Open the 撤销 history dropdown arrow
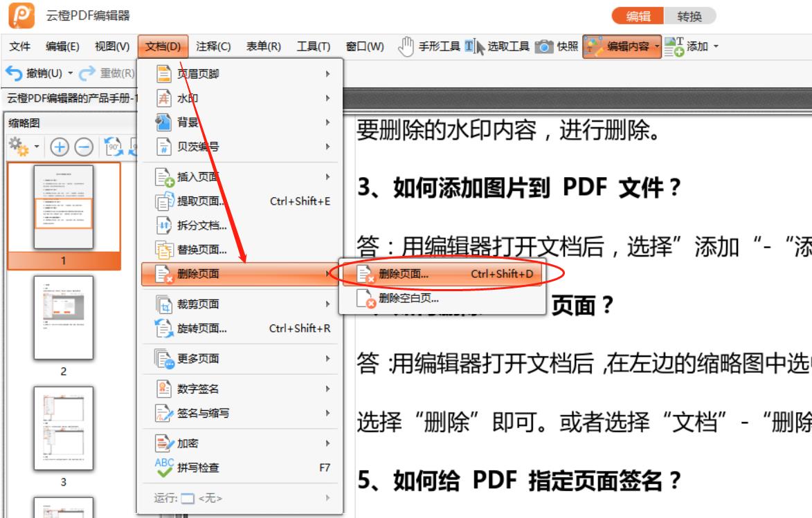Image resolution: width=812 pixels, height=518 pixels. [71, 73]
